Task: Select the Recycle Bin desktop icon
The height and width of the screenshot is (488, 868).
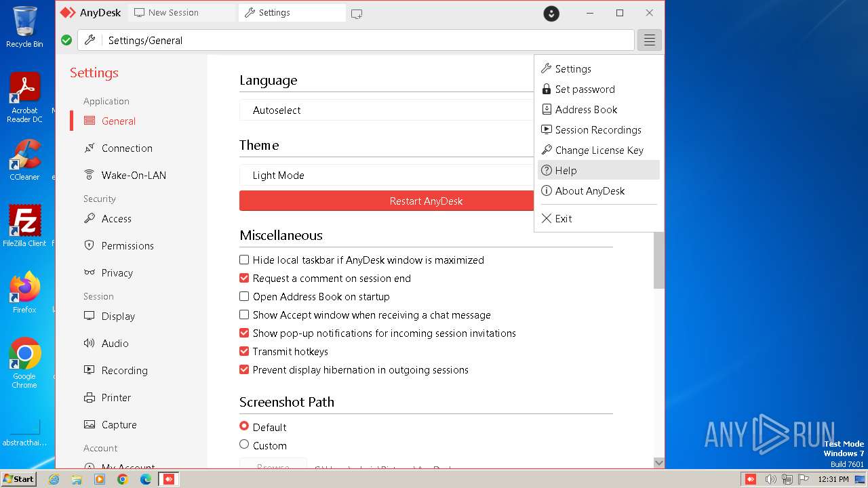Action: click(x=24, y=27)
